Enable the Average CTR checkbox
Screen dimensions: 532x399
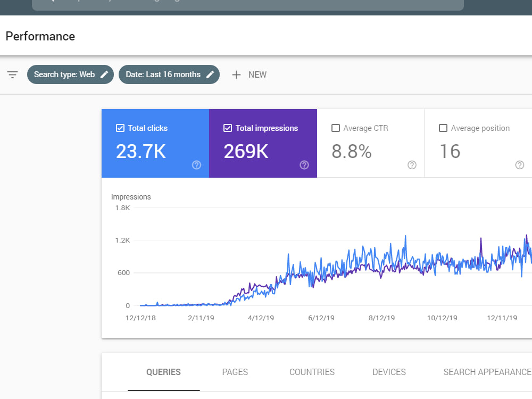tap(336, 128)
